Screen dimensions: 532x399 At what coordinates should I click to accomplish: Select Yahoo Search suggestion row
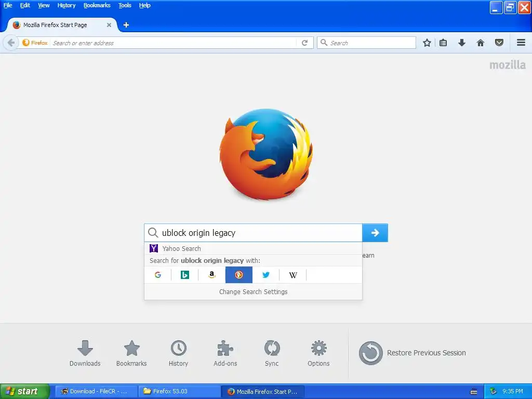253,248
